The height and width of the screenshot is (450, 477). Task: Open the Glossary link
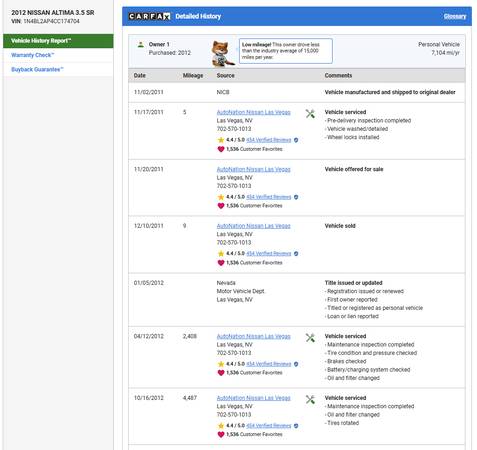455,16
